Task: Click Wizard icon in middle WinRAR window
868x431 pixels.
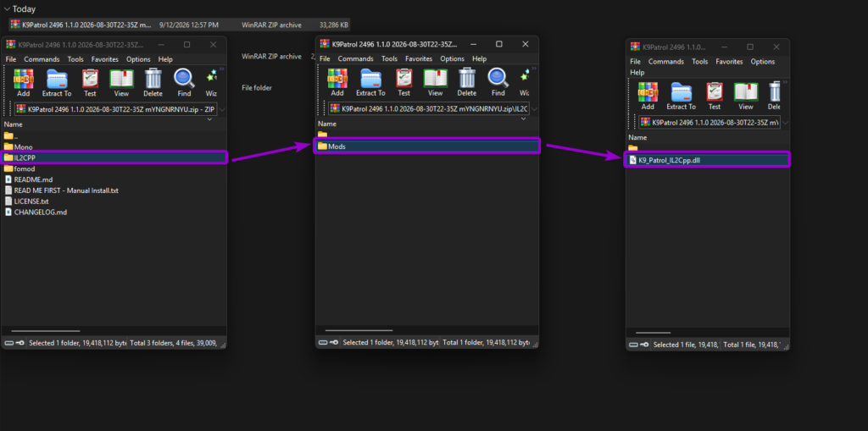Action: click(524, 82)
